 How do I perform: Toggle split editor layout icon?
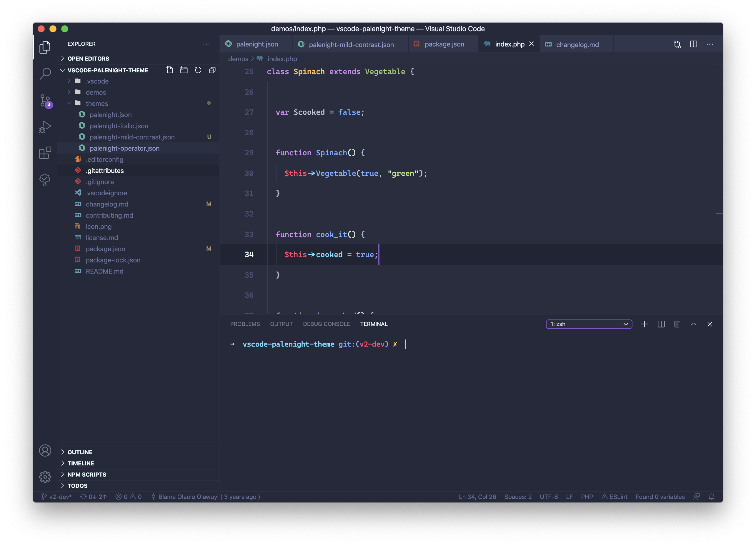point(694,44)
